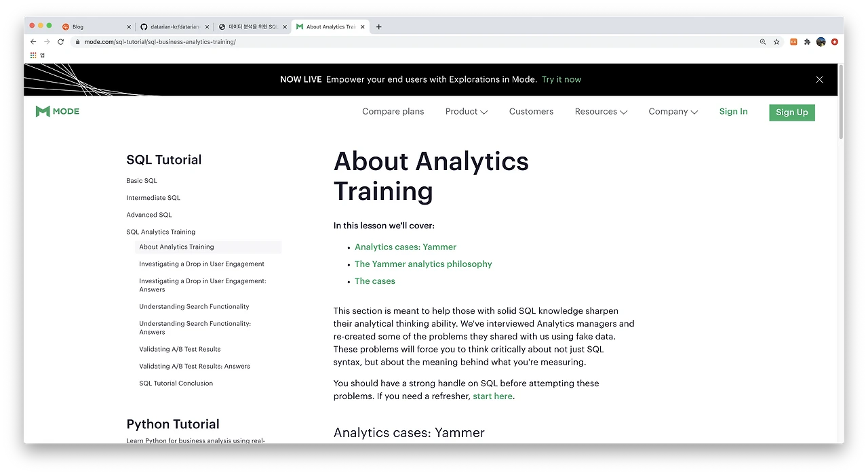Open Intermediate SQL in sidebar
868x475 pixels.
pyautogui.click(x=153, y=198)
